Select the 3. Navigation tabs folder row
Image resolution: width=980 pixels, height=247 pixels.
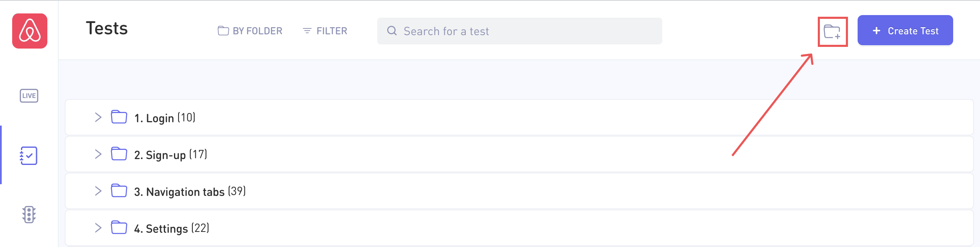point(519,191)
